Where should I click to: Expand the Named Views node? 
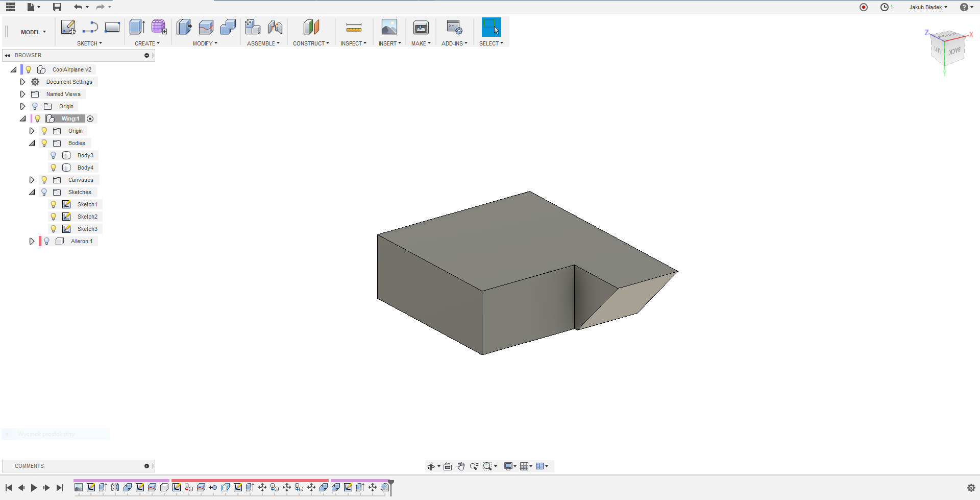22,94
